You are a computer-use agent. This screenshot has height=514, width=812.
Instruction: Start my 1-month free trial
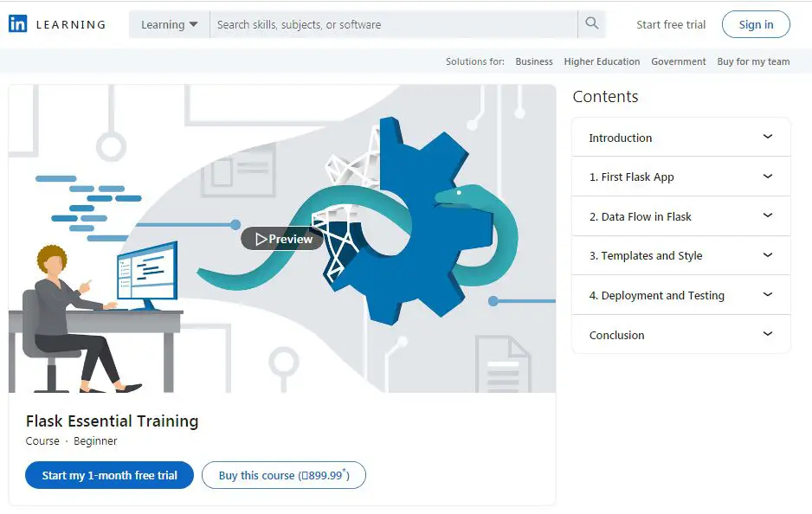click(x=109, y=475)
